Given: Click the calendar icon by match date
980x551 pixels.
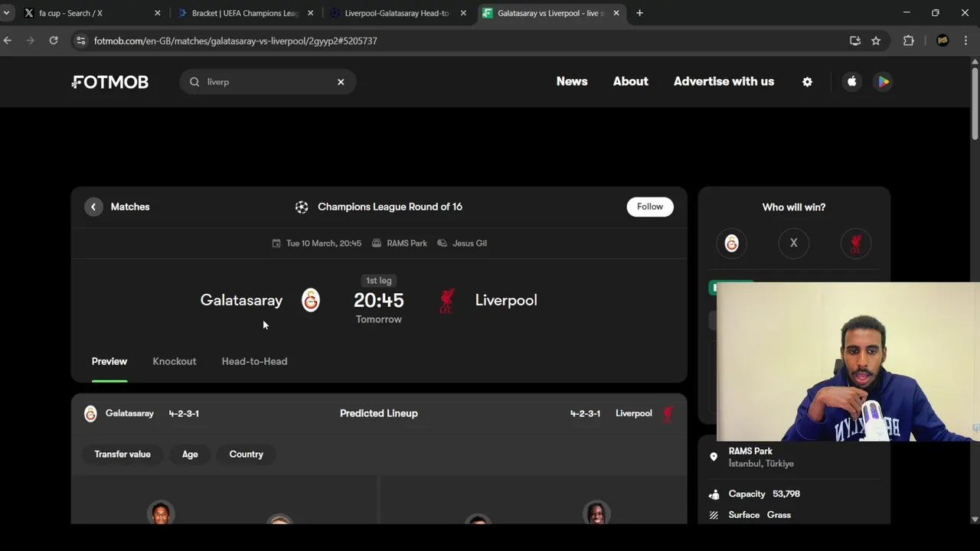Looking at the screenshot, I should 276,243.
